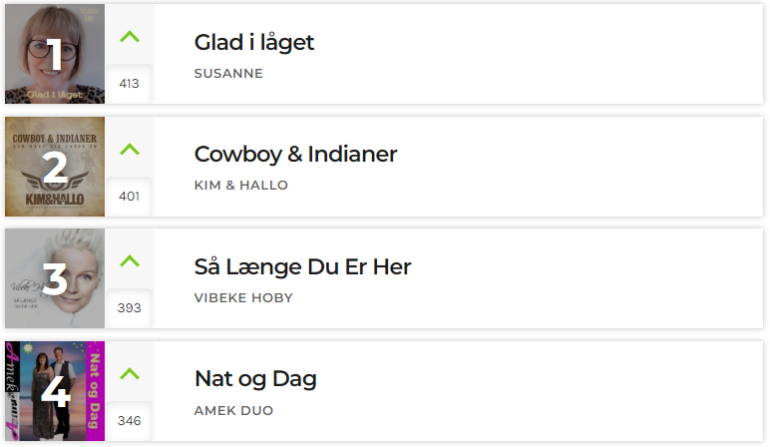Image resolution: width=770 pixels, height=447 pixels.
Task: Open the Nat og Dag cover image
Action: pos(55,391)
